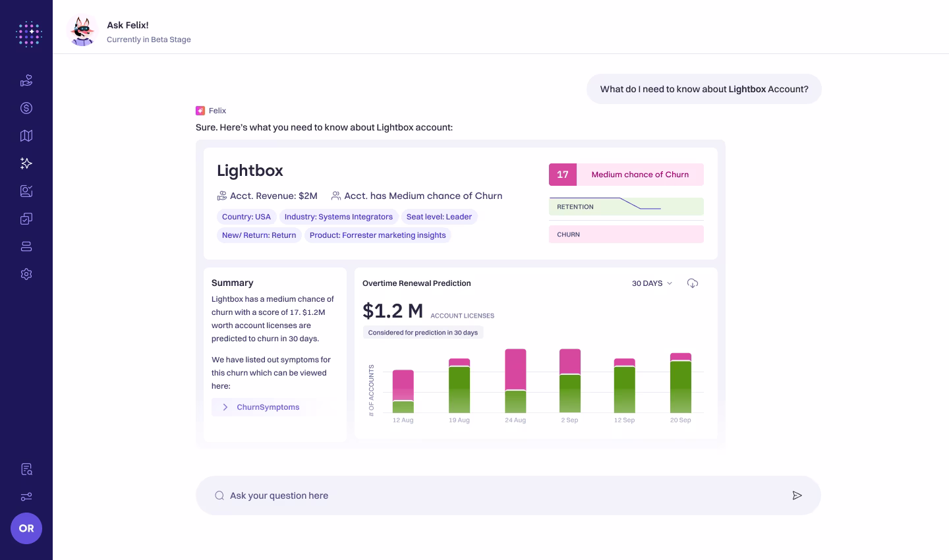The height and width of the screenshot is (560, 949).
Task: Select the Product: Forrester marketing insights tag
Action: tap(378, 235)
